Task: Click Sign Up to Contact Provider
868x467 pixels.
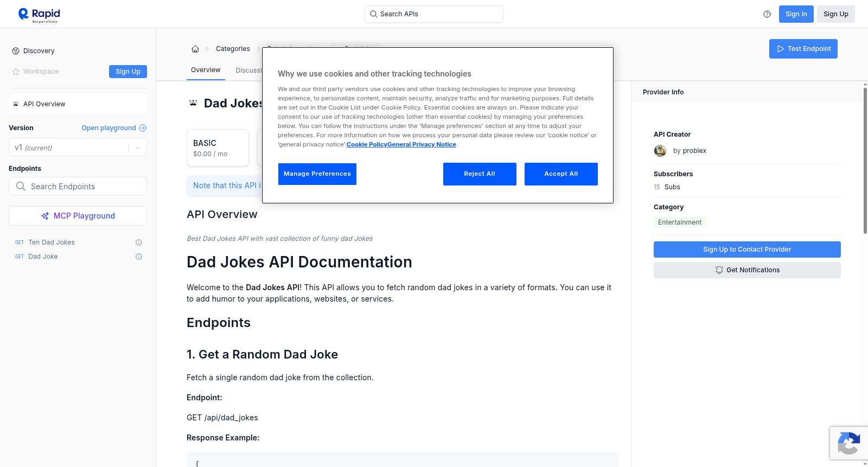Action: coord(747,250)
